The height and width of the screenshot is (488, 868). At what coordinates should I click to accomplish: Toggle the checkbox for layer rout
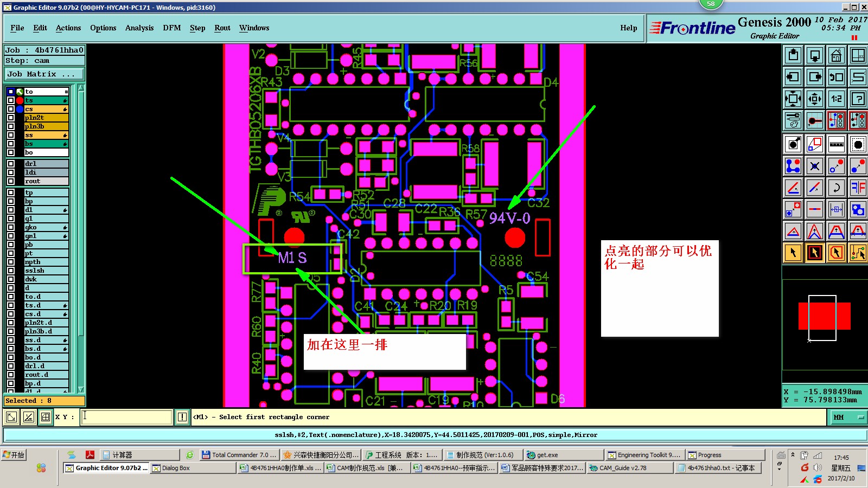coord(11,181)
